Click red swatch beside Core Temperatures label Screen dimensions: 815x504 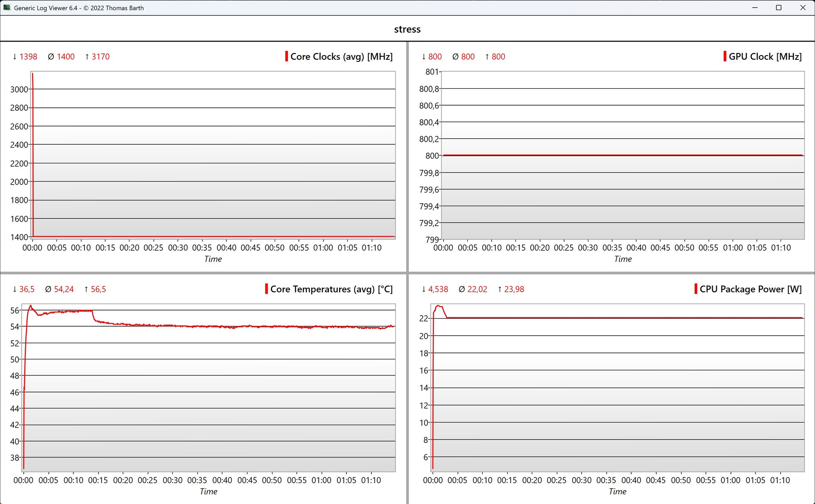point(266,289)
